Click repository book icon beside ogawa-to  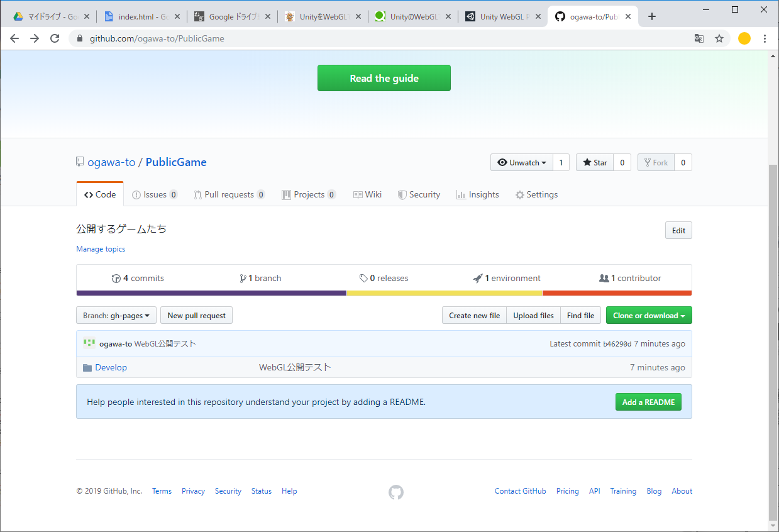(x=80, y=162)
